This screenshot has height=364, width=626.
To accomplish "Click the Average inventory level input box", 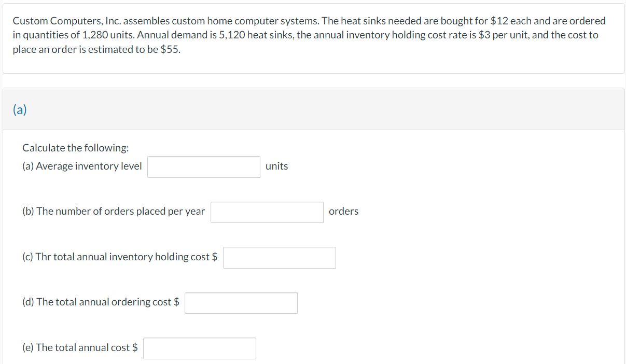I will 204,167.
